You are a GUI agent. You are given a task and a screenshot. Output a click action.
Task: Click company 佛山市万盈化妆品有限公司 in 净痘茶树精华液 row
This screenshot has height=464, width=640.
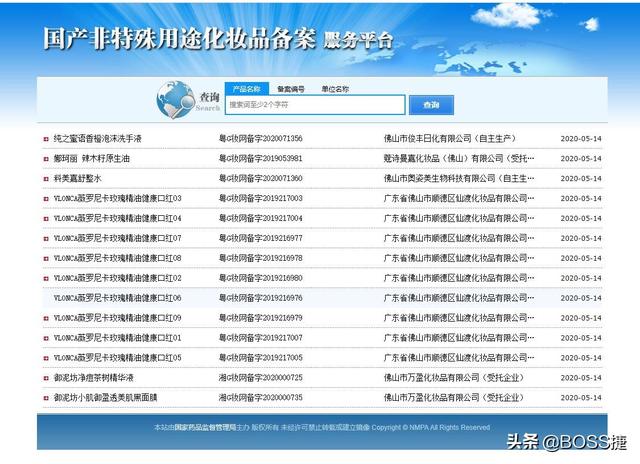454,378
